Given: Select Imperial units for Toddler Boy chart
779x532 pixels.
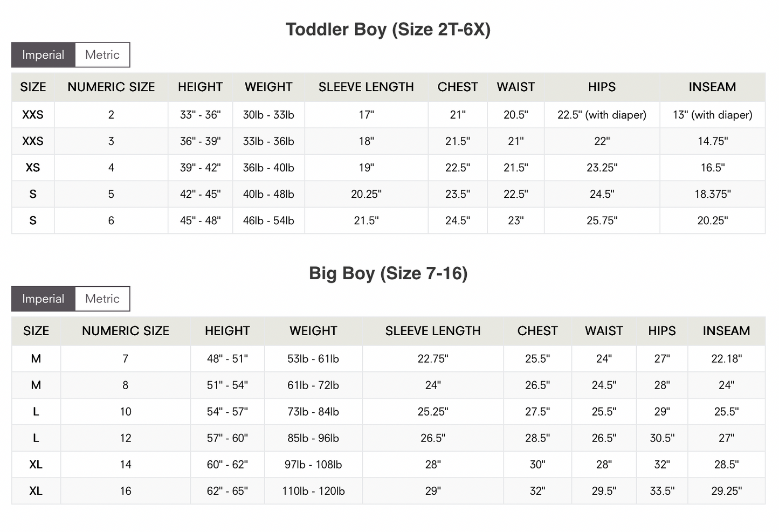Looking at the screenshot, I should point(43,55).
